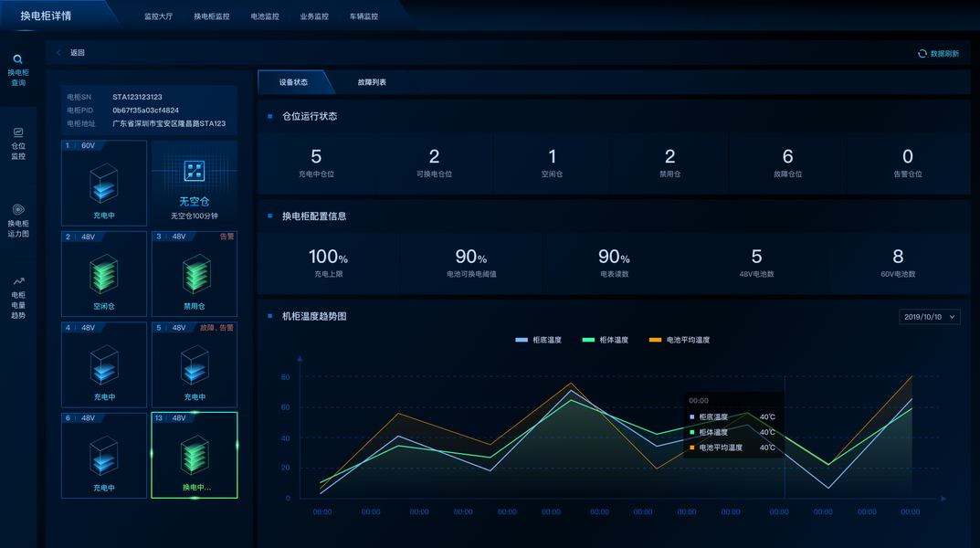980x548 pixels.
Task: Click the 返回 back link
Action: (x=78, y=52)
